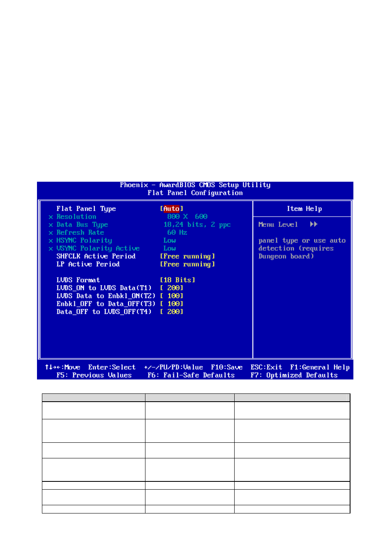The height and width of the screenshot is (555, 392).
Task: Click the Low value for VSYNC Polarity Active
Action: pos(170,248)
